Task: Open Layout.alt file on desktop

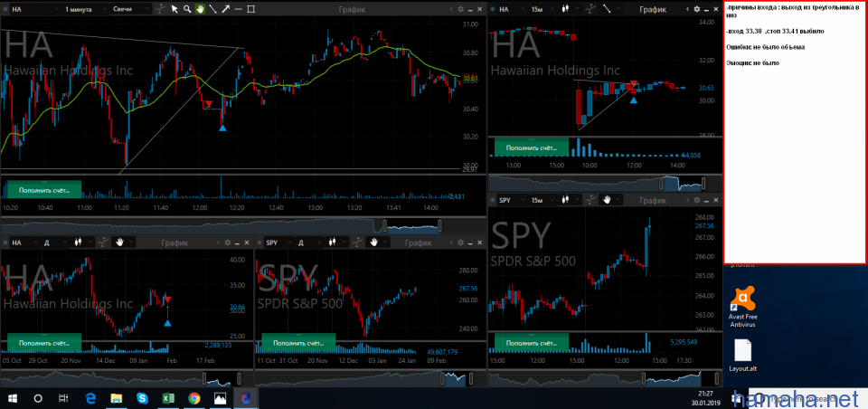Action: pyautogui.click(x=741, y=356)
